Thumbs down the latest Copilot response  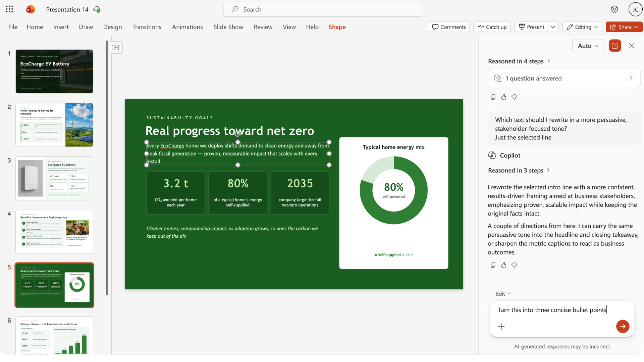click(x=514, y=265)
